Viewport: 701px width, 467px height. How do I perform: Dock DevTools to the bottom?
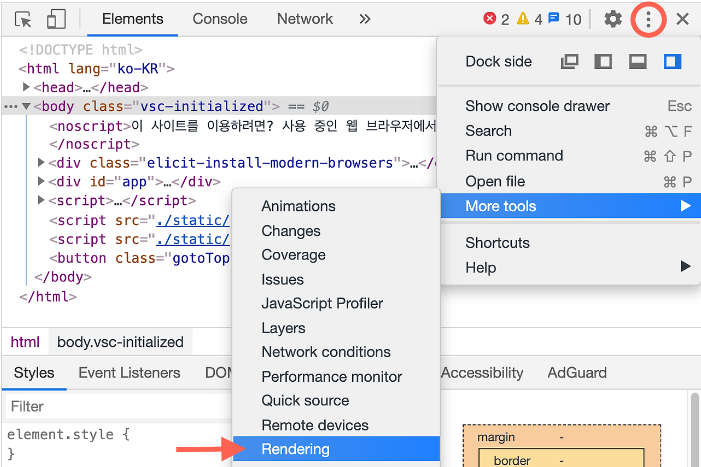637,62
